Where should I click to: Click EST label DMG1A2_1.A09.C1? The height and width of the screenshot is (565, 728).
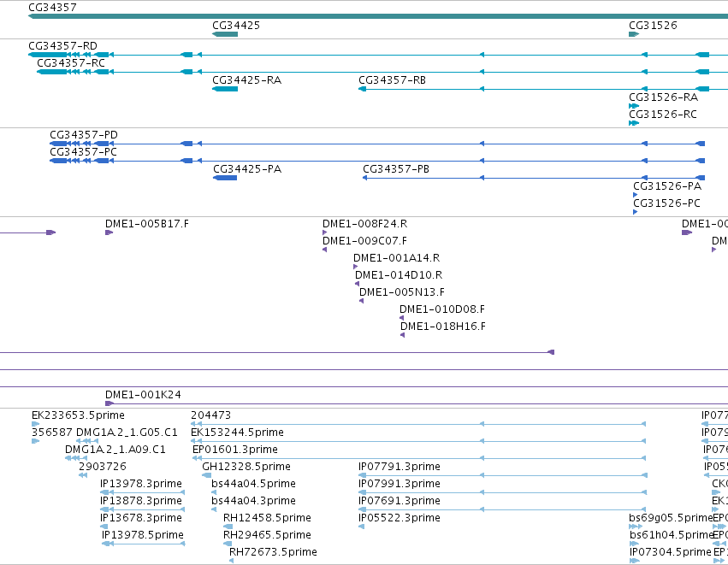click(x=115, y=450)
